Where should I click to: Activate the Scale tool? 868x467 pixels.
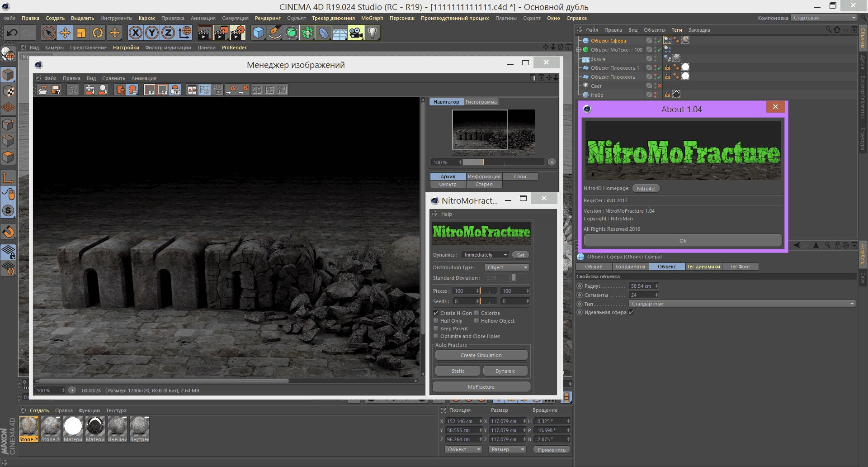point(81,33)
